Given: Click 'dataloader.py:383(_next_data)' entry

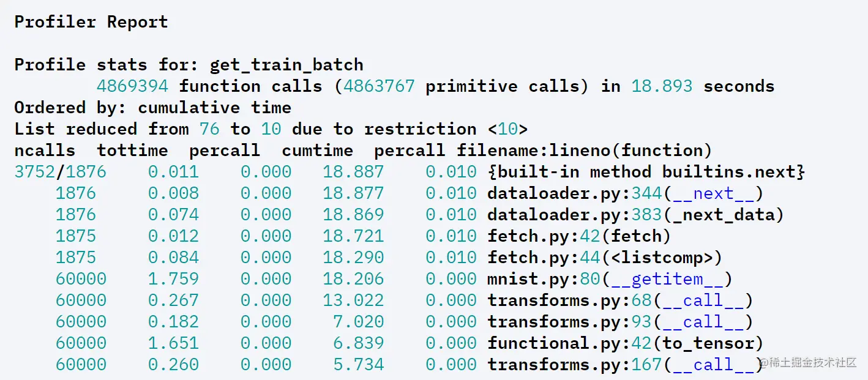Looking at the screenshot, I should (x=636, y=215).
